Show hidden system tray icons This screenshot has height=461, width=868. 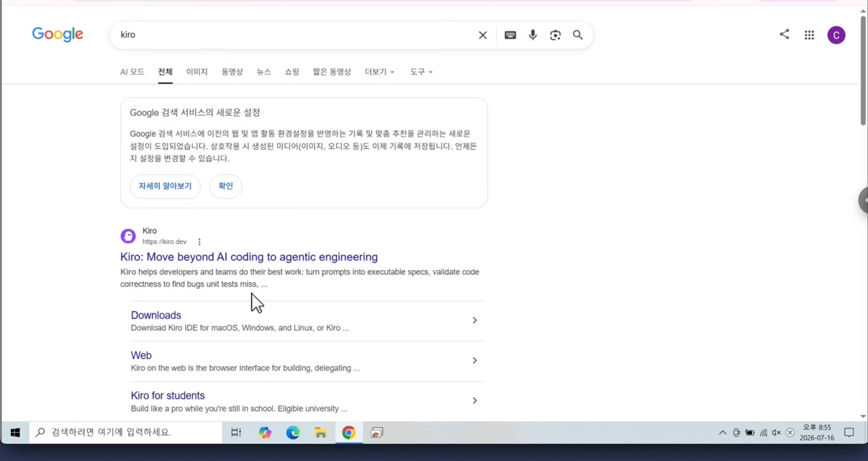point(722,433)
